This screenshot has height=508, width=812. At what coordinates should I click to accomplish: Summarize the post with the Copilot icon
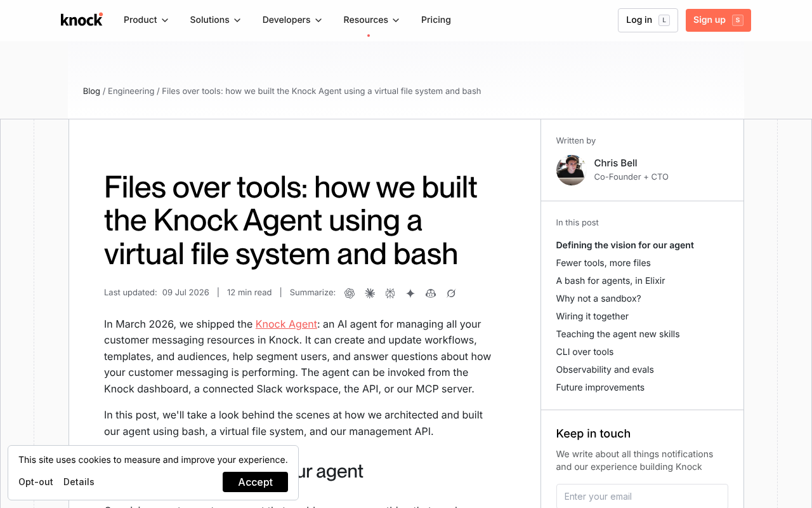431,293
